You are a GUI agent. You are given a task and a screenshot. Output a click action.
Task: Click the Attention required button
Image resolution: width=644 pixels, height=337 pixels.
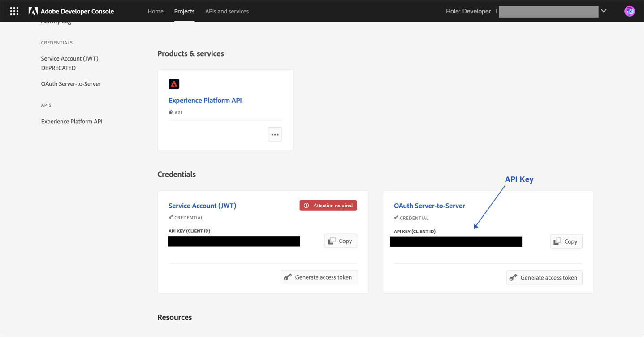coord(328,205)
